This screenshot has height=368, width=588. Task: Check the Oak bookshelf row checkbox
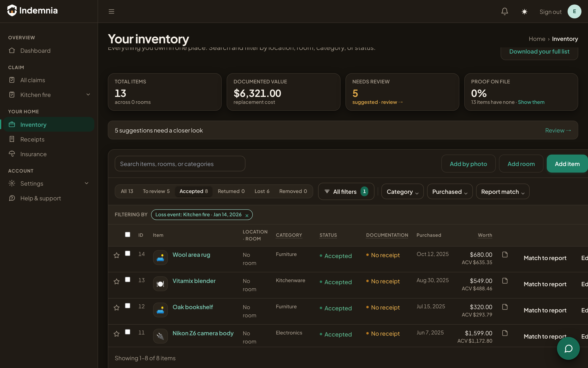pyautogui.click(x=128, y=306)
